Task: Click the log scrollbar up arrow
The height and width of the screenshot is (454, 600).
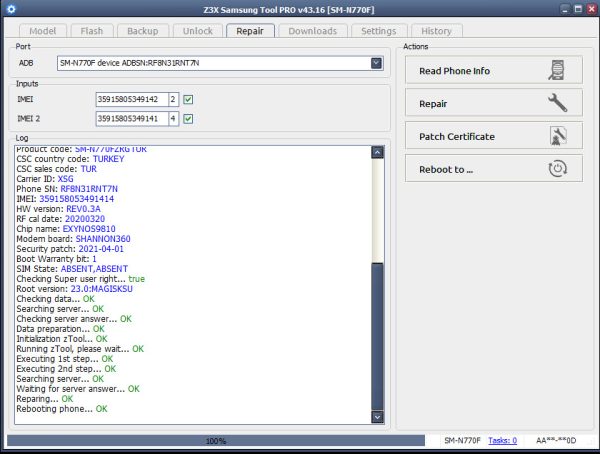Action: [377, 152]
